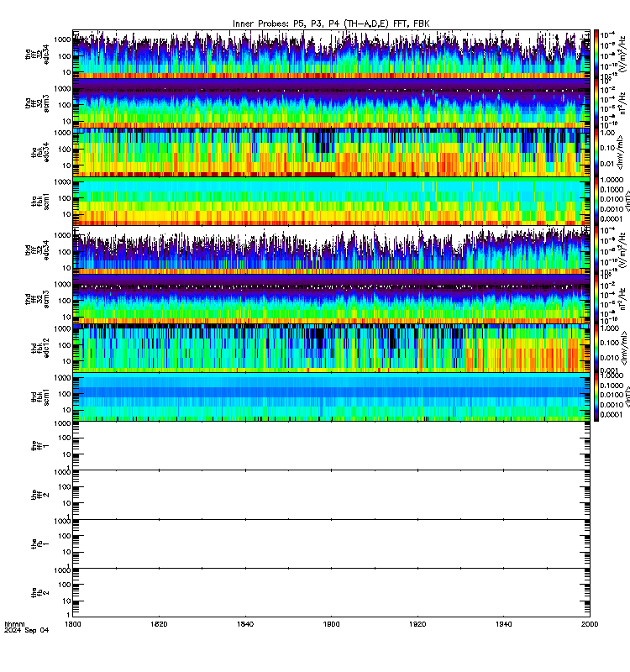Click the 'hhmm' axis unit label
Image resolution: width=630 pixels, height=672 pixels.
pos(14,624)
